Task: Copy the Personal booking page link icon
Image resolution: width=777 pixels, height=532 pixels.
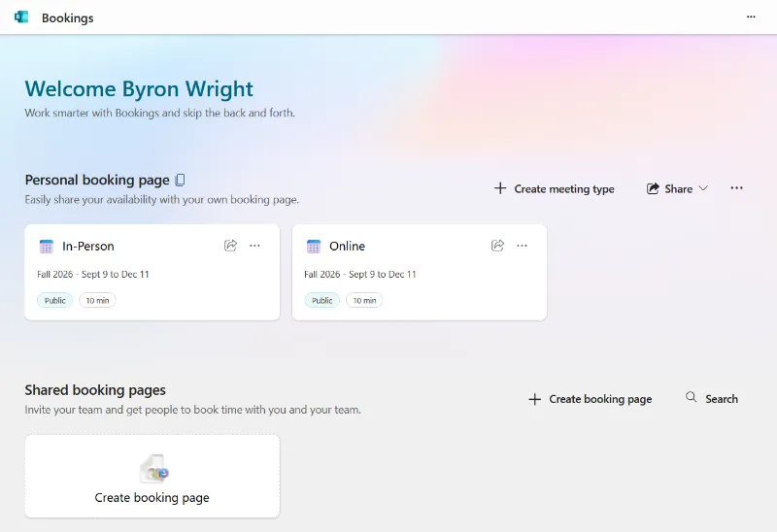Action: (181, 180)
